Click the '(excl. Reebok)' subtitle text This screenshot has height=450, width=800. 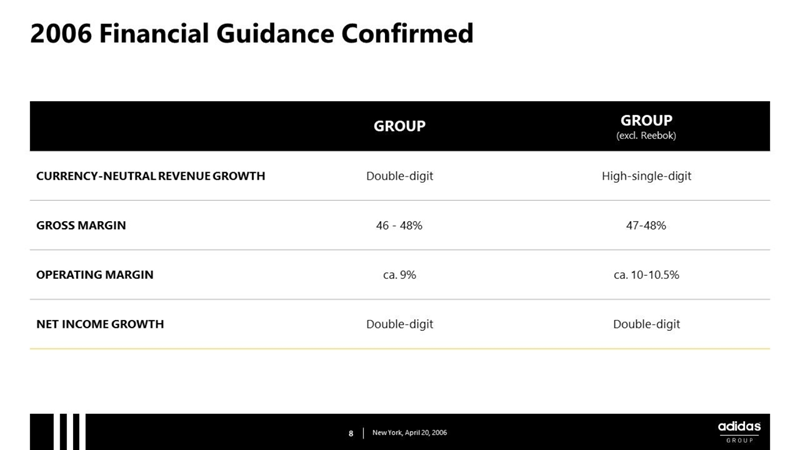coord(646,136)
